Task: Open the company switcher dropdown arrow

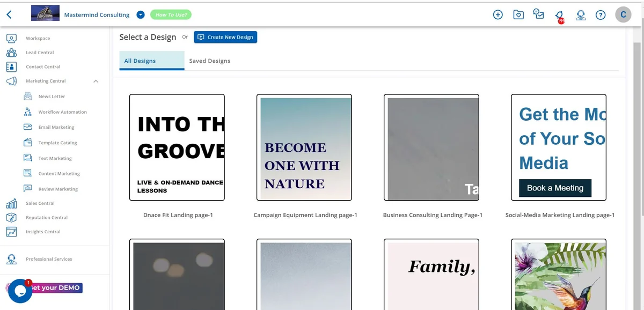Action: [x=141, y=14]
